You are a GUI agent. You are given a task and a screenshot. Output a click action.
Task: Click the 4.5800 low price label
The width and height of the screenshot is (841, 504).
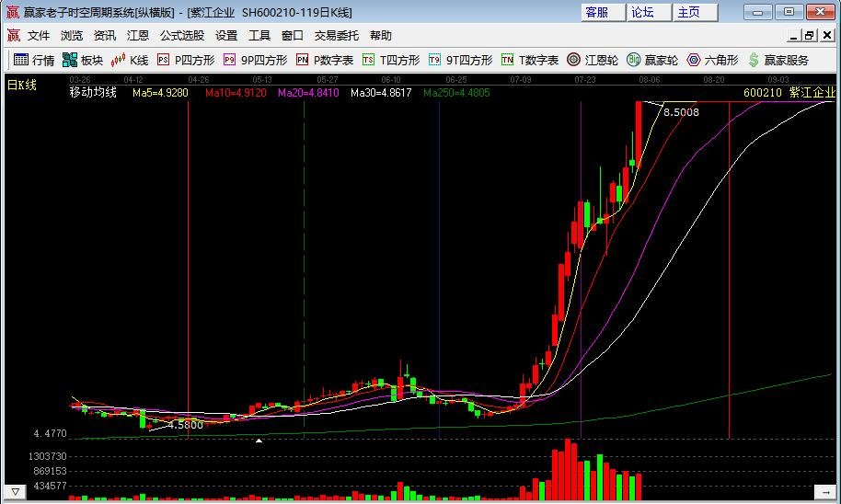[186, 425]
